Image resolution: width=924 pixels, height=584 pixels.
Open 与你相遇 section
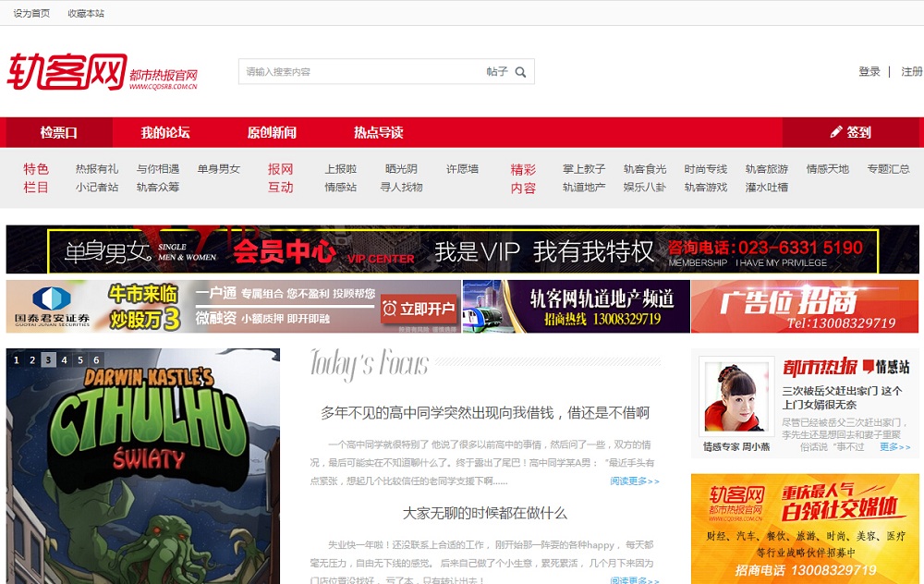point(158,169)
